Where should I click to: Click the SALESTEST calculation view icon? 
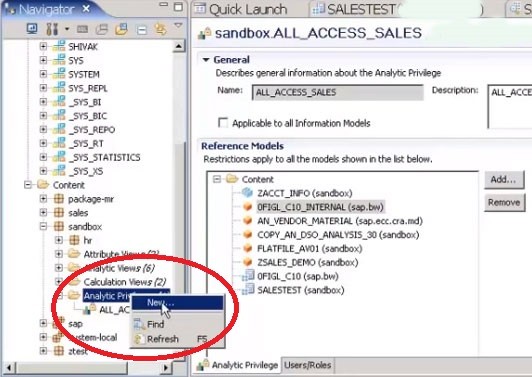tap(248, 290)
